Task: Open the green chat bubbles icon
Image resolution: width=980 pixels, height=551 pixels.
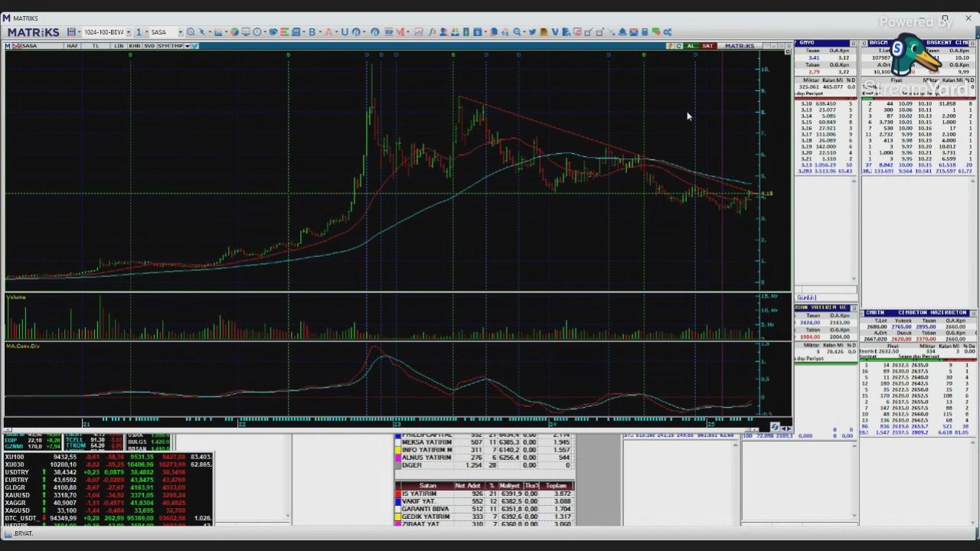Action: click(x=656, y=32)
